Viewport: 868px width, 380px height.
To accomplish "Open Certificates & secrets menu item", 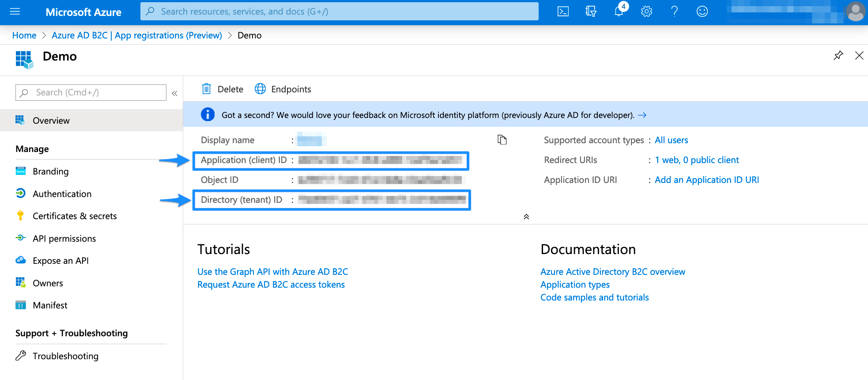I will [75, 216].
